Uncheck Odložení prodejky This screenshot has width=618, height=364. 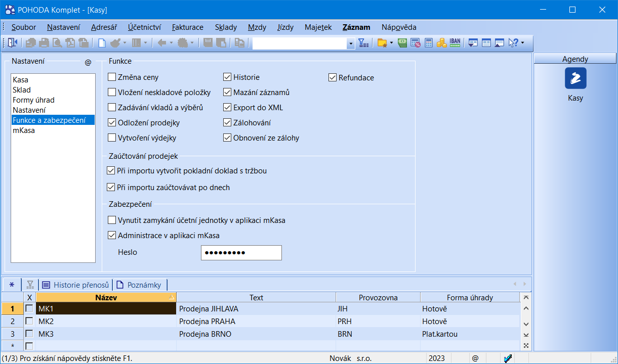point(112,122)
